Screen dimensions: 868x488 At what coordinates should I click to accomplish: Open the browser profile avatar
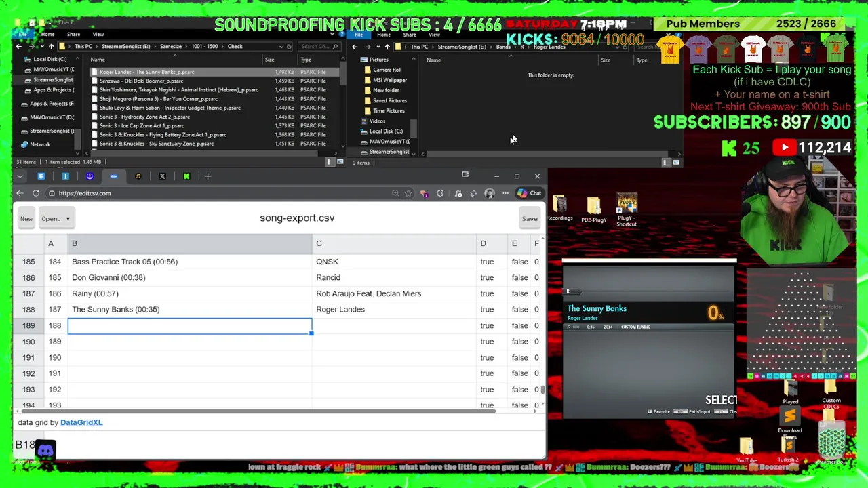(x=490, y=193)
